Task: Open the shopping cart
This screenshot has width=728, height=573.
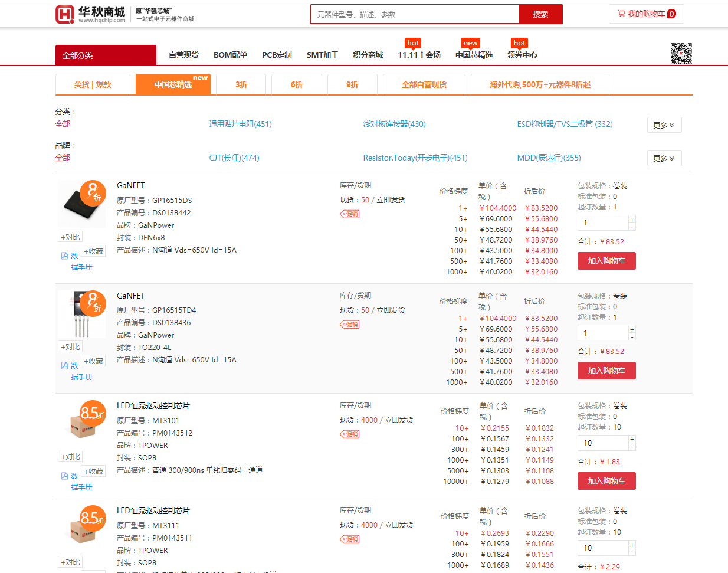Action: coord(646,14)
